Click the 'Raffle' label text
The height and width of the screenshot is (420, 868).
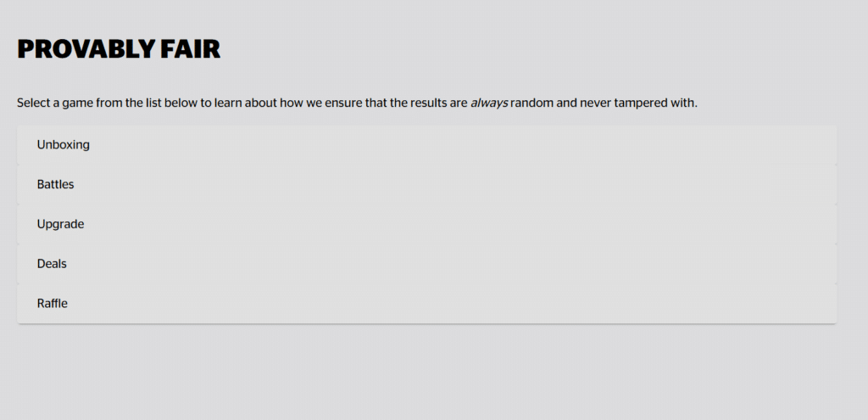(52, 304)
